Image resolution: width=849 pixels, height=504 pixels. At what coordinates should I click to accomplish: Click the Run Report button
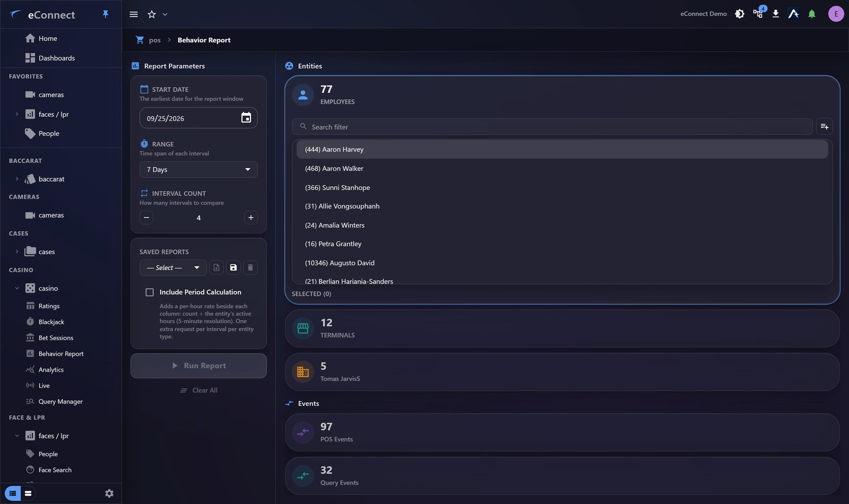pos(198,366)
